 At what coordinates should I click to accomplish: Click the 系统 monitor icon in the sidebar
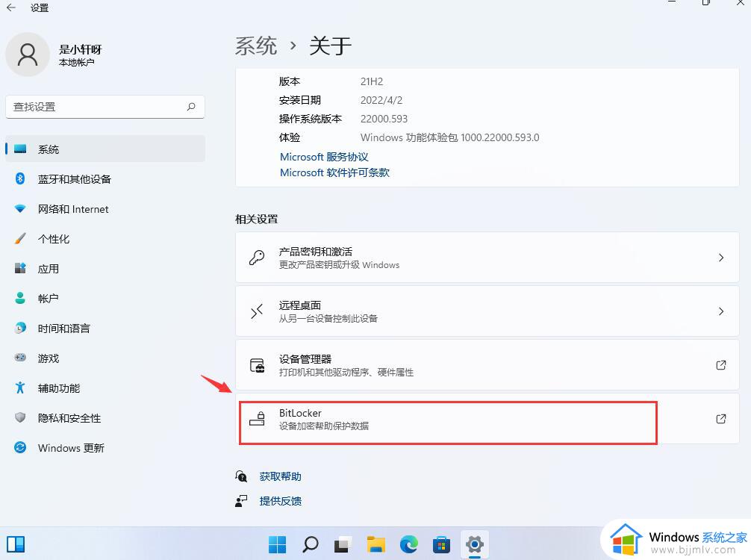click(x=20, y=149)
